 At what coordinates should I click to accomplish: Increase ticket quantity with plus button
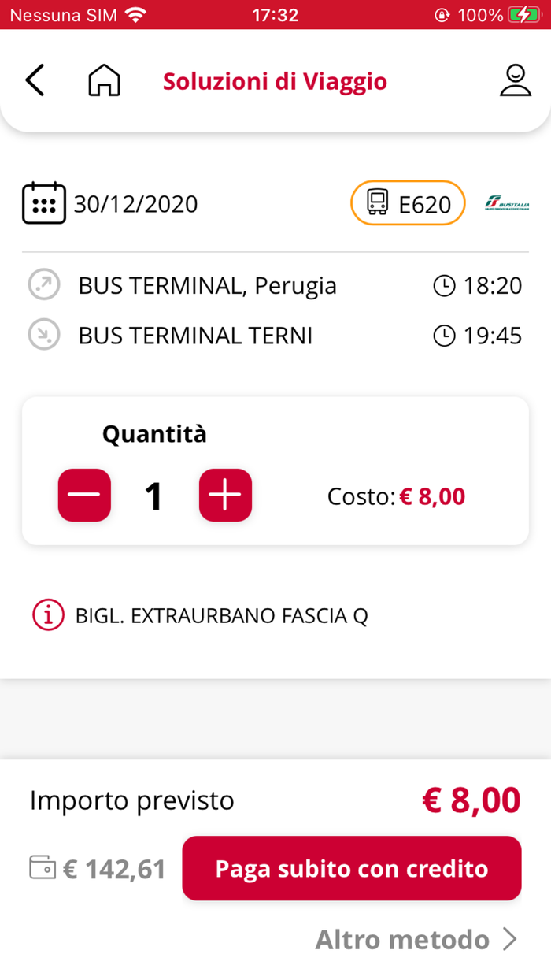tap(225, 496)
